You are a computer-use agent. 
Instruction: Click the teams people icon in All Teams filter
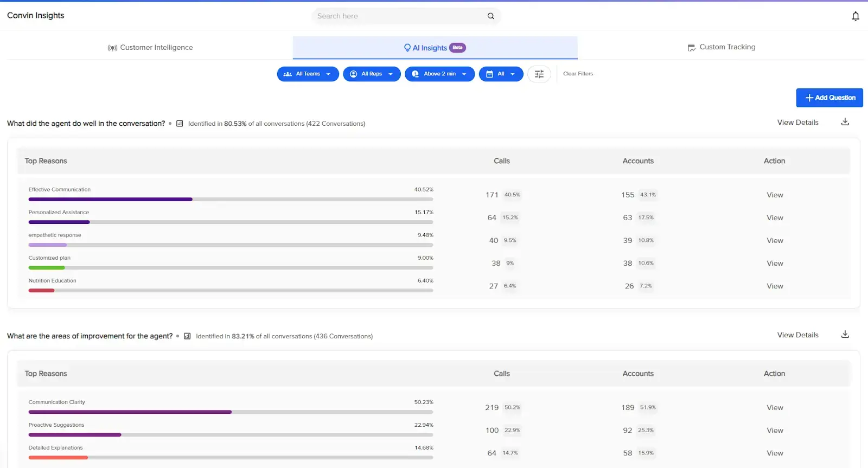point(288,74)
